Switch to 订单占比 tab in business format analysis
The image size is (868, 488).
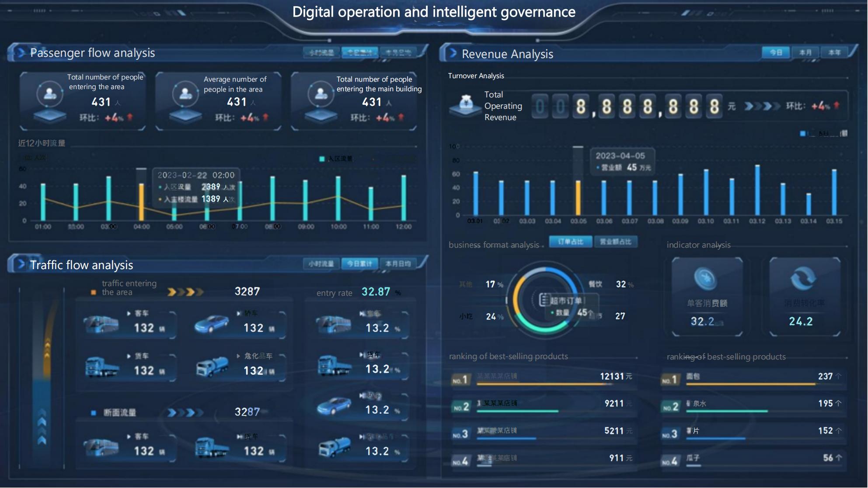point(571,242)
